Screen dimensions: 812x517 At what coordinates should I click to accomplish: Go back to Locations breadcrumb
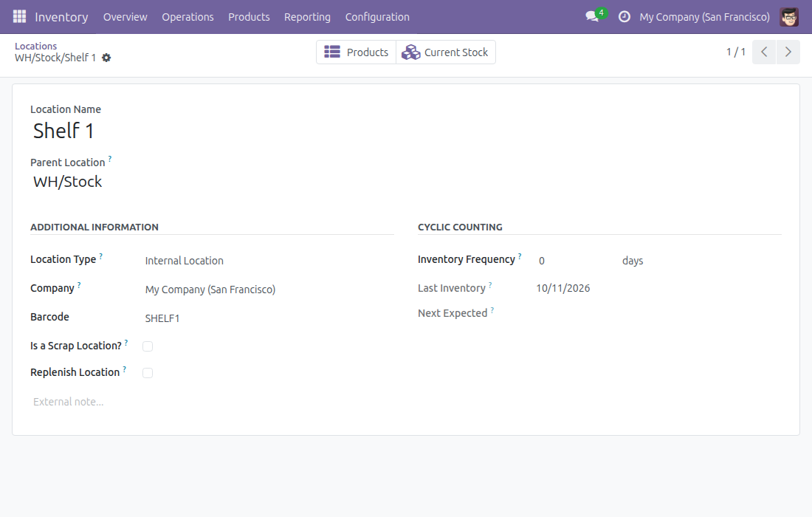35,46
